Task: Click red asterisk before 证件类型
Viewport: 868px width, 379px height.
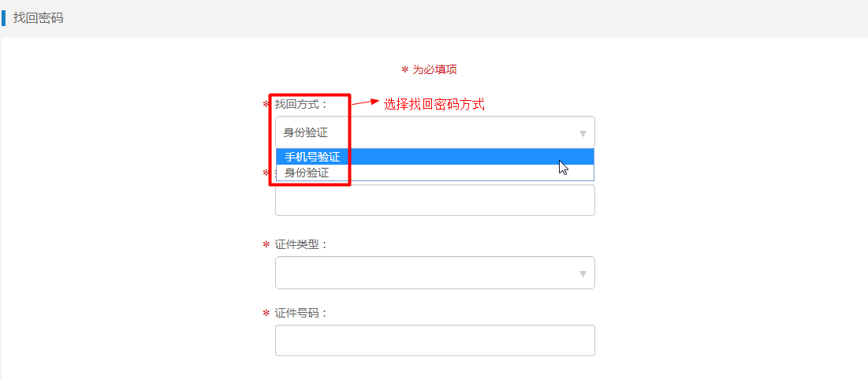Action: coord(266,244)
